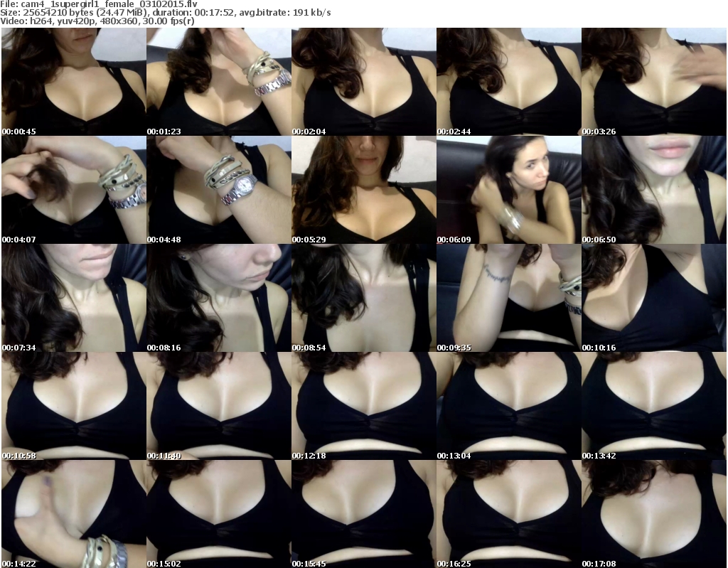
Task: Click the thumbnail stamped 00:06:09
Action: tap(509, 190)
